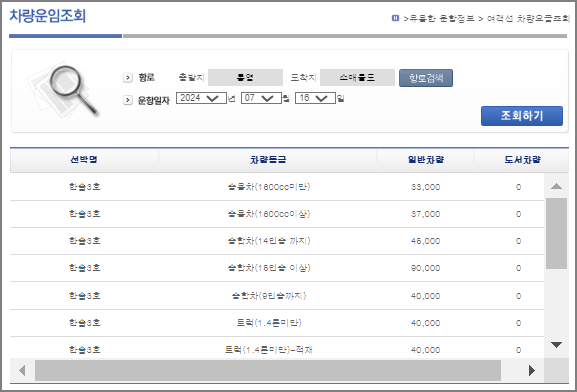577x392 pixels.
Task: Click the 일반차량 column header
Action: tap(425, 160)
